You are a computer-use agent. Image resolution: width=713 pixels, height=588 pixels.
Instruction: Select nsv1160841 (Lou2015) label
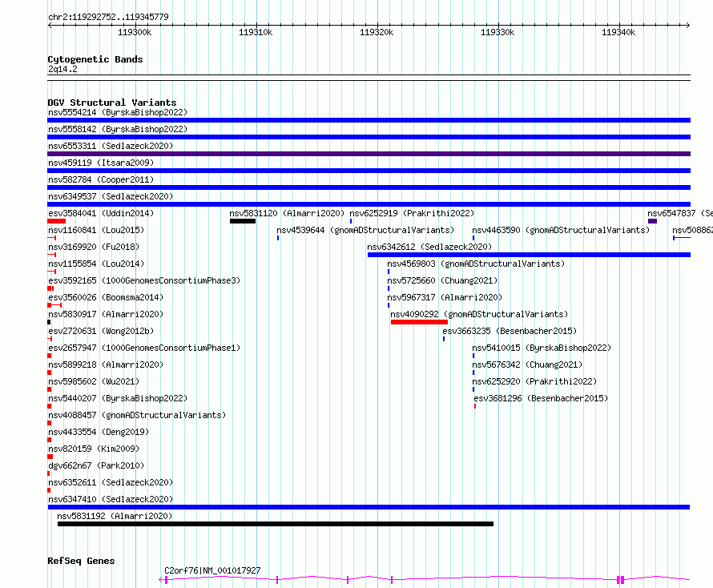click(x=96, y=230)
